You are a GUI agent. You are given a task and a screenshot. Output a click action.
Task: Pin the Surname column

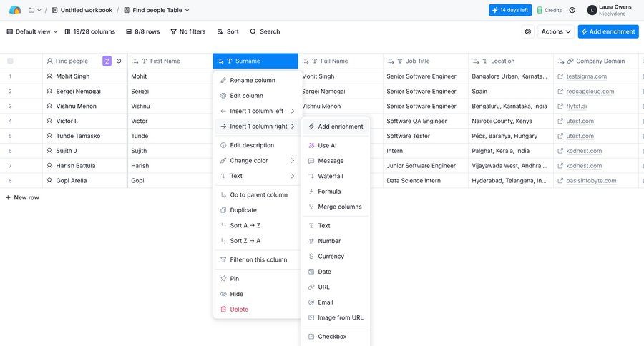258,279
